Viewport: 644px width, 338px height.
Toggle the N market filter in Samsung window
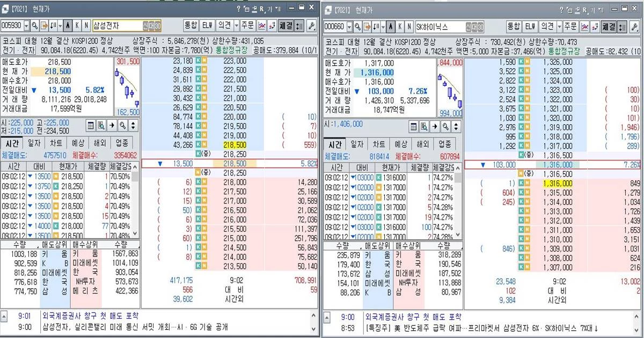86,26
